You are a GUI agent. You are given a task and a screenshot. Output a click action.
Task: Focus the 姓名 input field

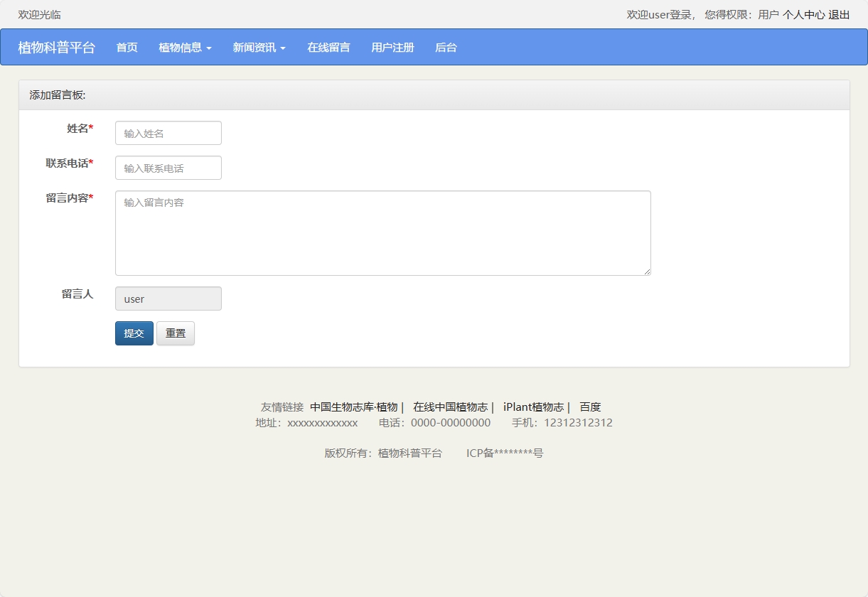(x=168, y=133)
